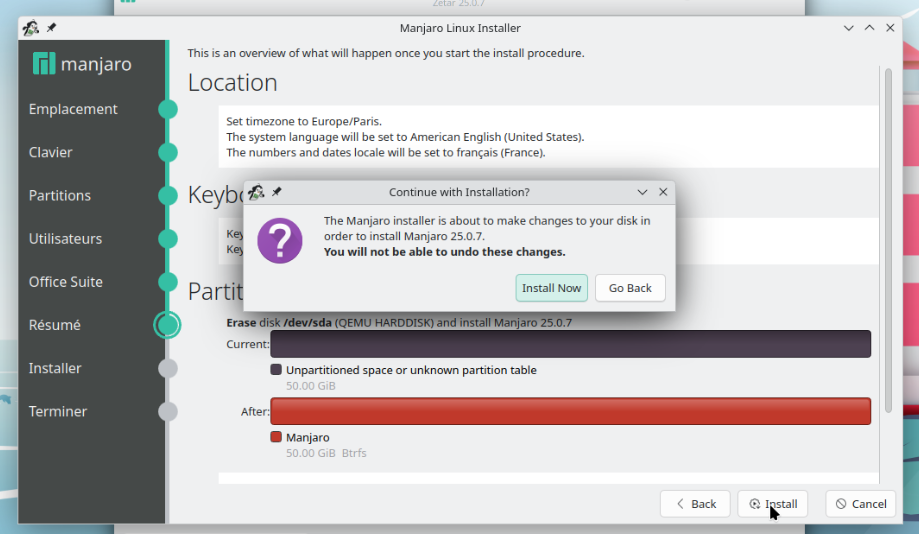Click 'Set timezone to Europe/Paris.' text
Screen dimensions: 919x534
304,121
